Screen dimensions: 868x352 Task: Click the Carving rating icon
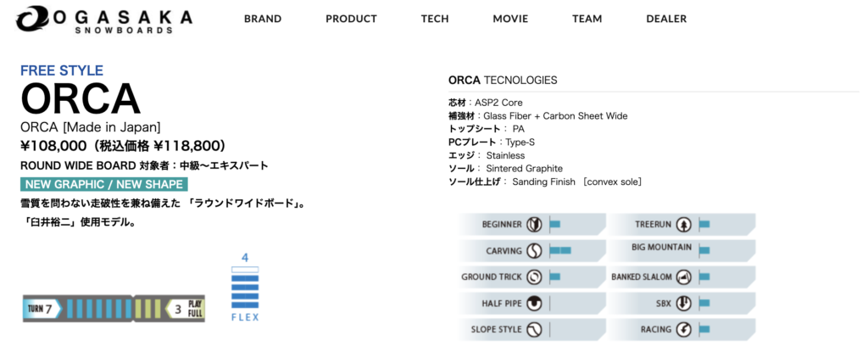(x=534, y=250)
